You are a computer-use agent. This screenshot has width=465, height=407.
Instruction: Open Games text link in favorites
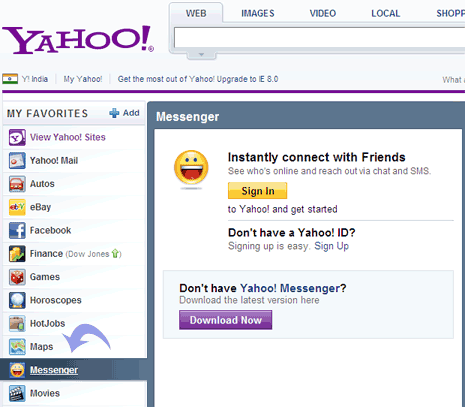(x=45, y=277)
